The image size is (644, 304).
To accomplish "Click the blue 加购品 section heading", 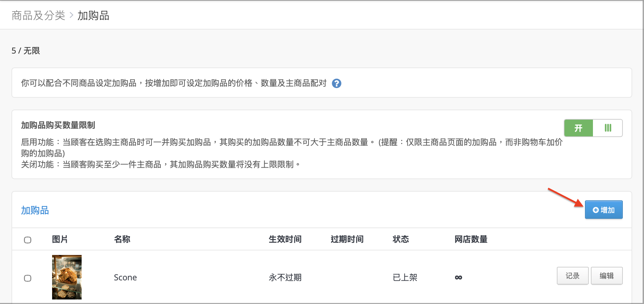I will (35, 210).
